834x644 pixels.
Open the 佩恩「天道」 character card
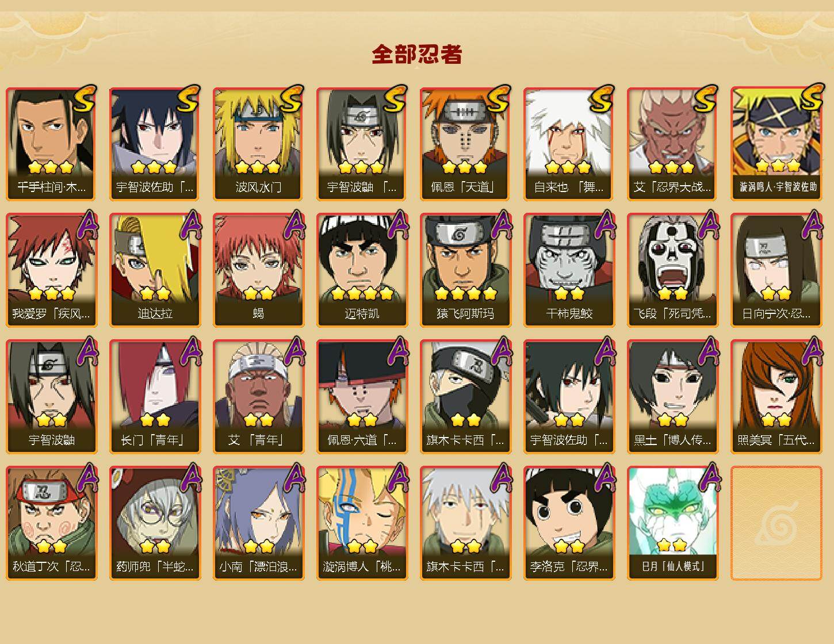[x=465, y=144]
